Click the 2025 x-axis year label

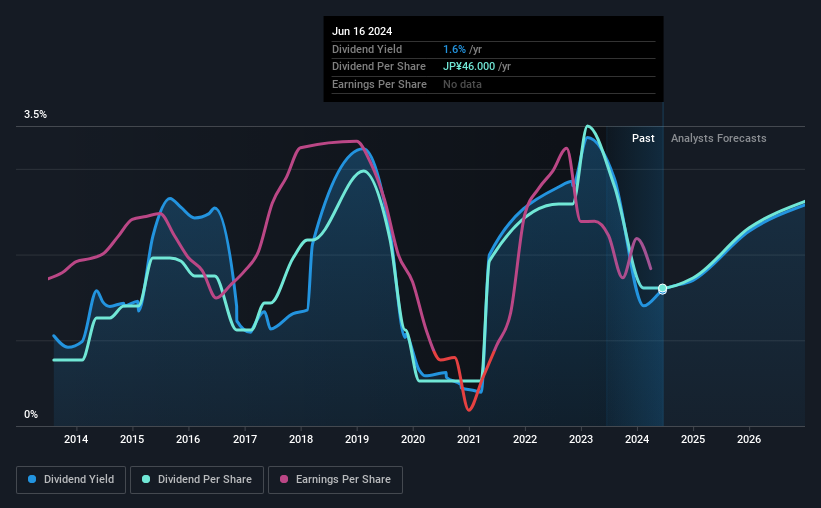[x=693, y=439]
